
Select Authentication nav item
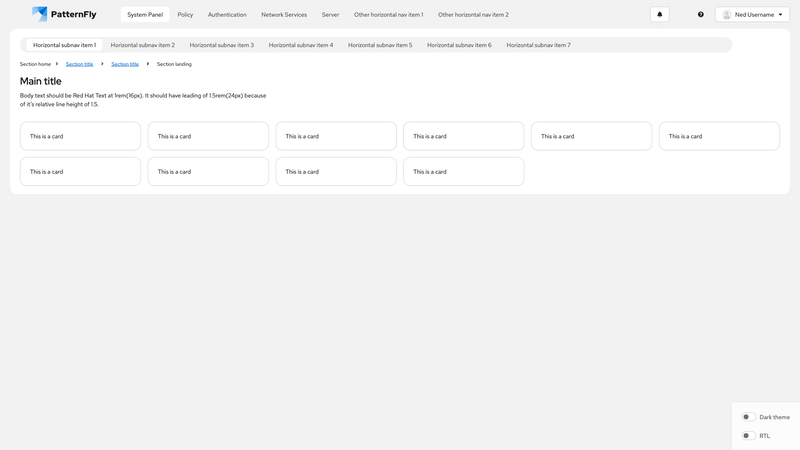[227, 14]
